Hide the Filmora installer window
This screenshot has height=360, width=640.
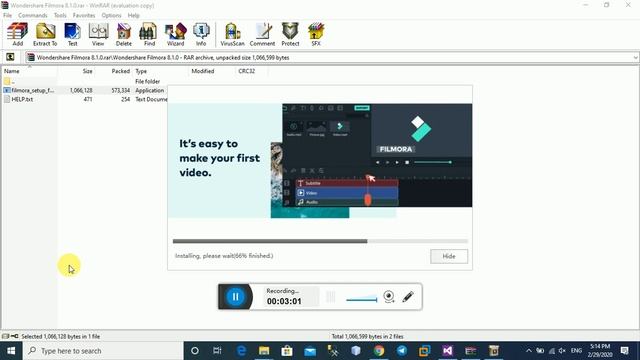(449, 256)
